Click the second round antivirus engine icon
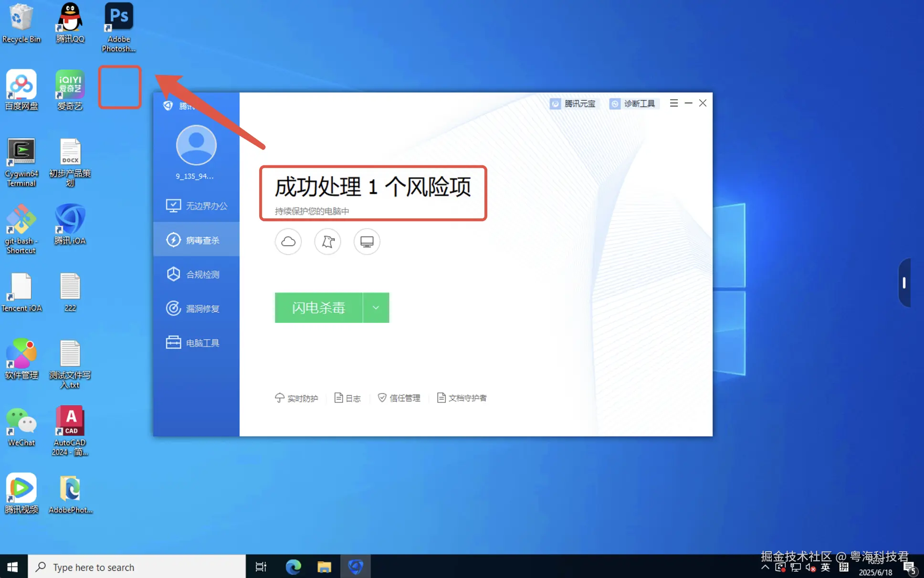 327,242
